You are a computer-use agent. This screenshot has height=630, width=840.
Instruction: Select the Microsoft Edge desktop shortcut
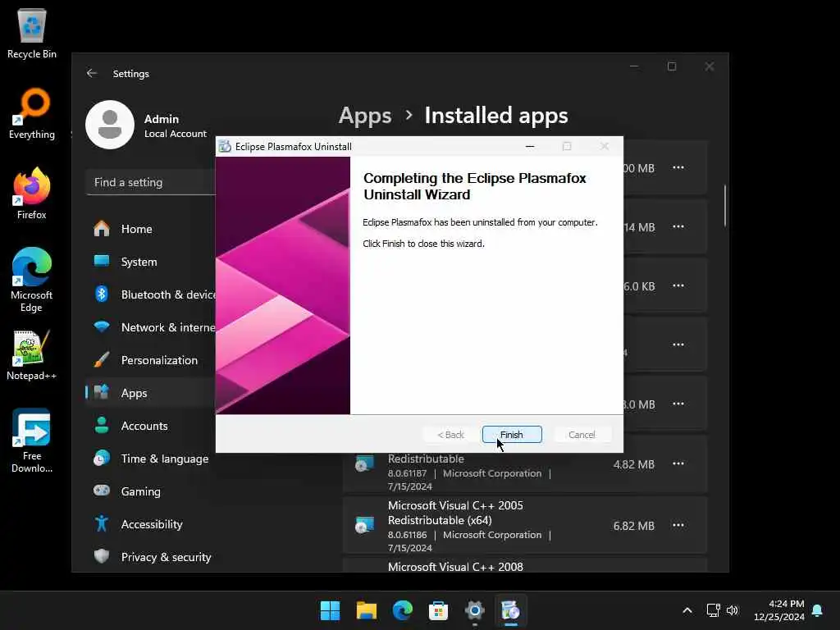tap(32, 281)
